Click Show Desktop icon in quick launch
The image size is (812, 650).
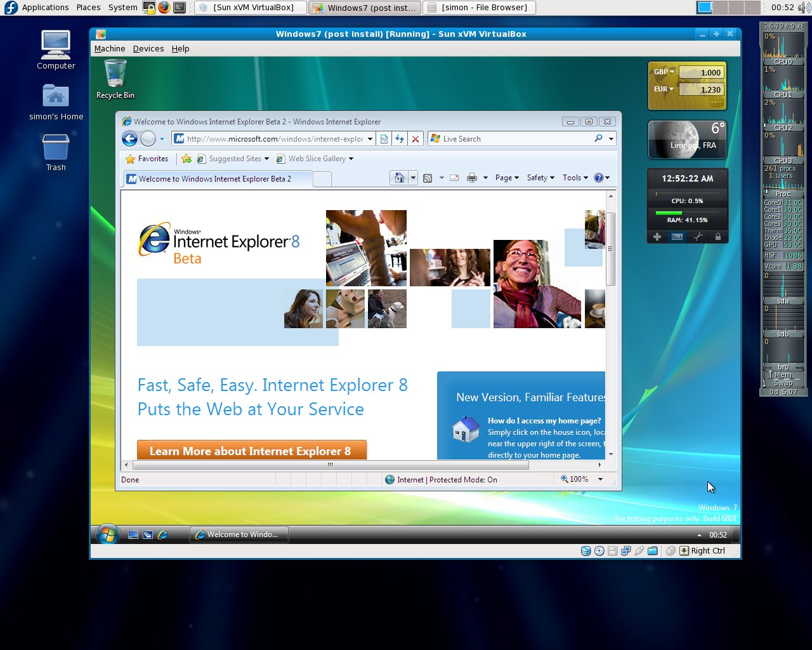133,534
